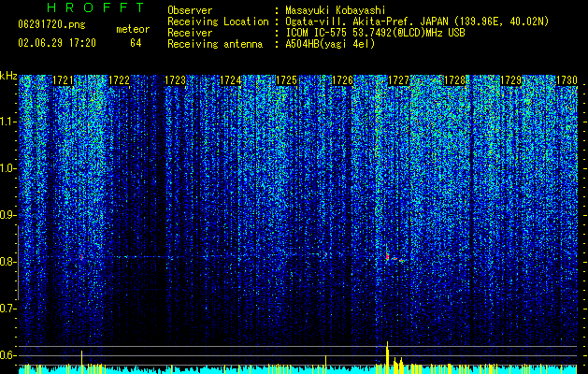Click the 1724 time marker
Viewport: 588px width, 374px height.
click(x=231, y=80)
